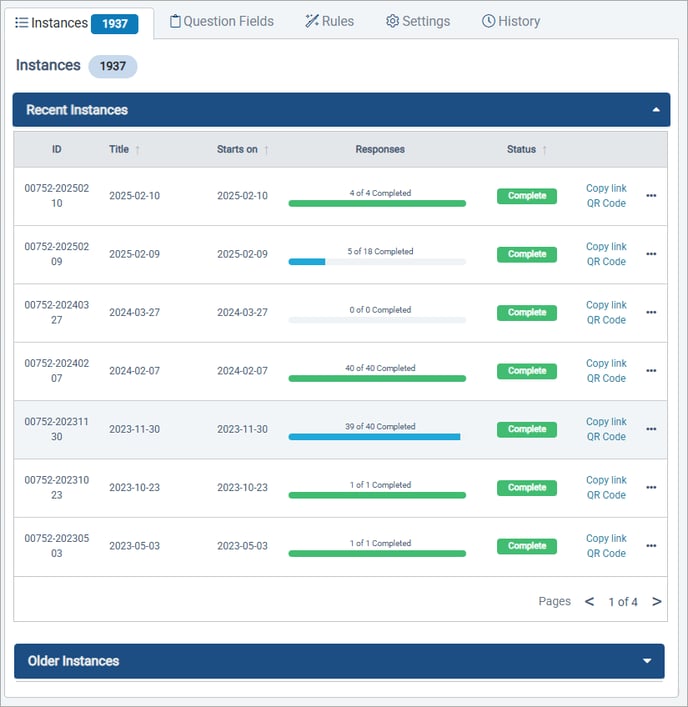Open the three-dot menu for instance 2025-02-10
Screen dimensions: 688x707
point(651,196)
